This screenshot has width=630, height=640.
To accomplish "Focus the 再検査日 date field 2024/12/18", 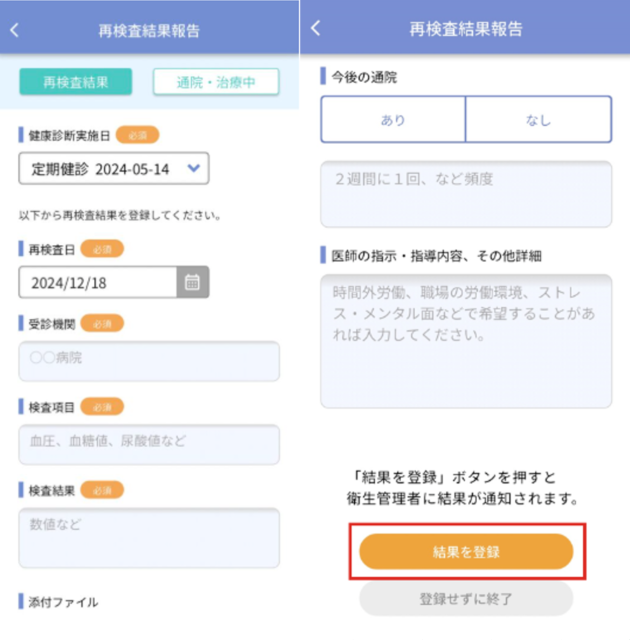I will pos(98,282).
